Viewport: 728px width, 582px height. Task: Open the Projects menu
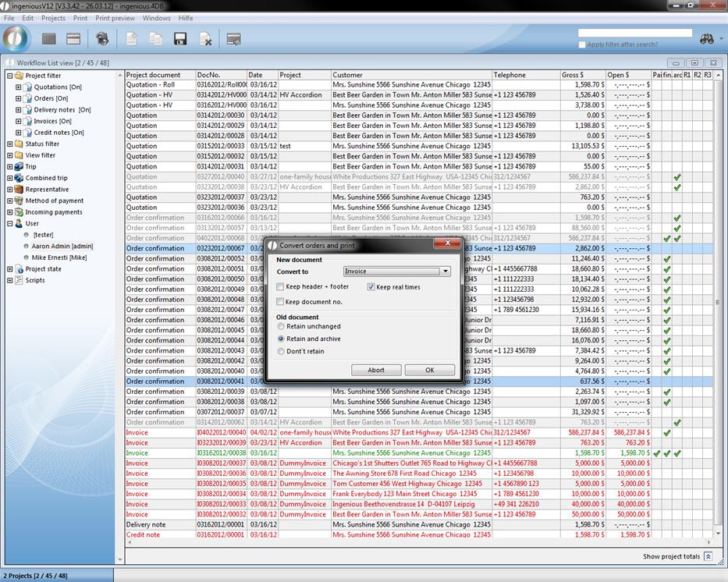53,18
